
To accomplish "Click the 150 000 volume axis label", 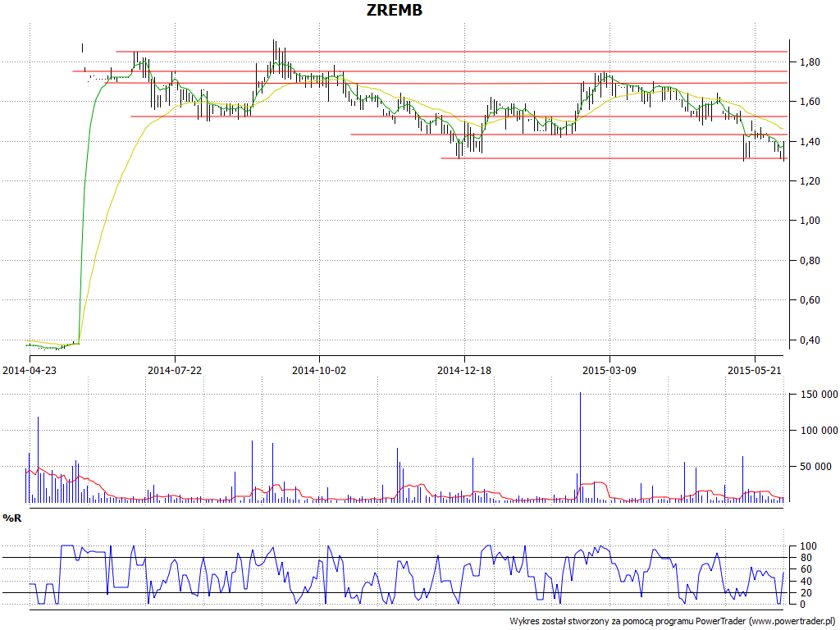I will 819,395.
